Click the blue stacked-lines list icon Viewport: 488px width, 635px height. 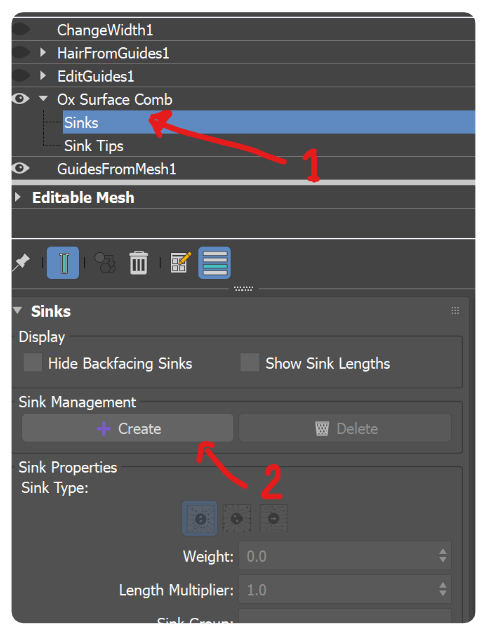tap(215, 263)
